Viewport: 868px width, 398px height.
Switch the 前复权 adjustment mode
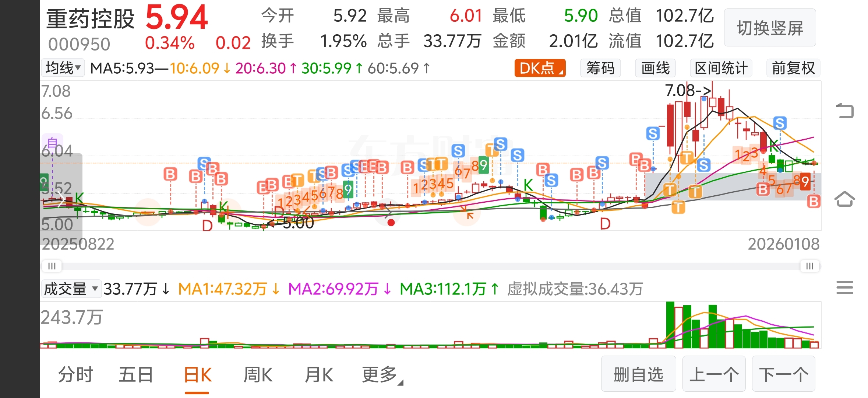tap(793, 68)
